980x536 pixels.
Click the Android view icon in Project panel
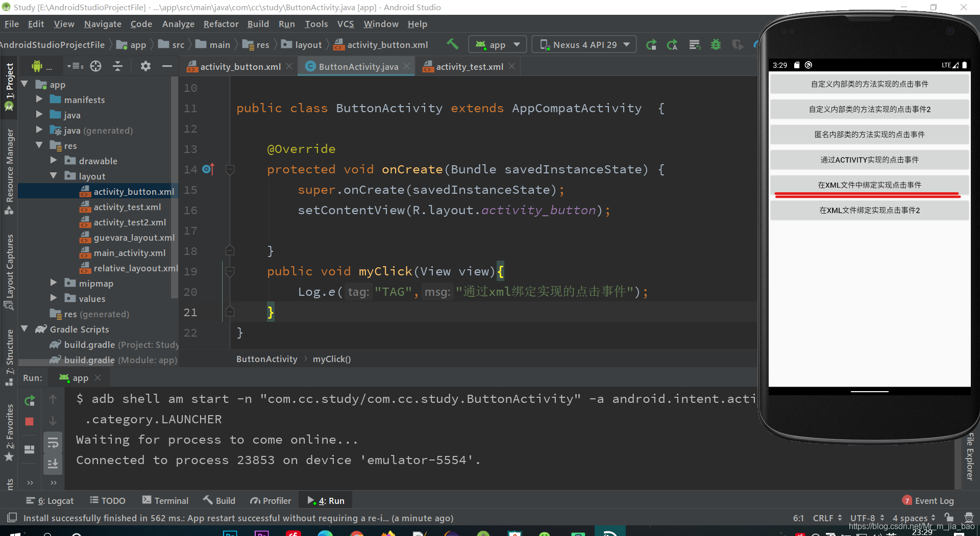[37, 66]
